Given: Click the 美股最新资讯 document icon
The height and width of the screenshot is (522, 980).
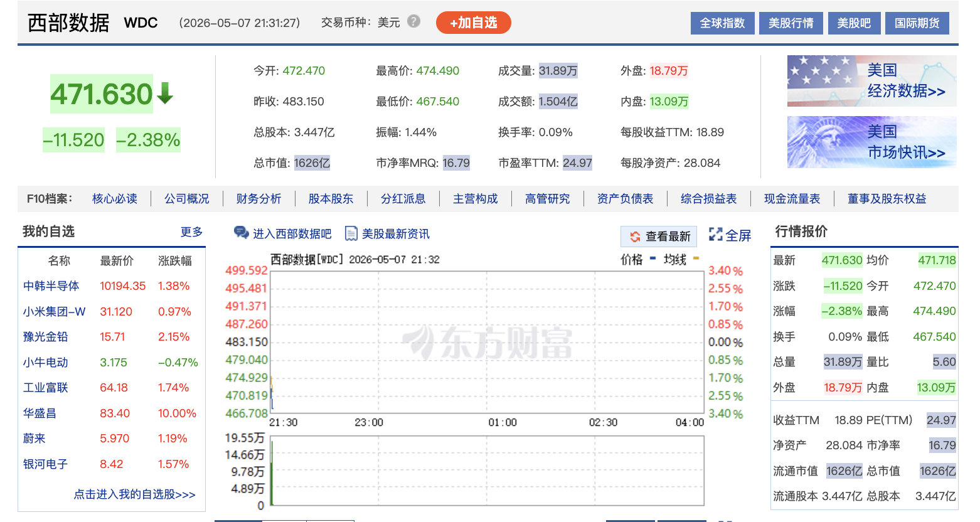Looking at the screenshot, I should 351,233.
